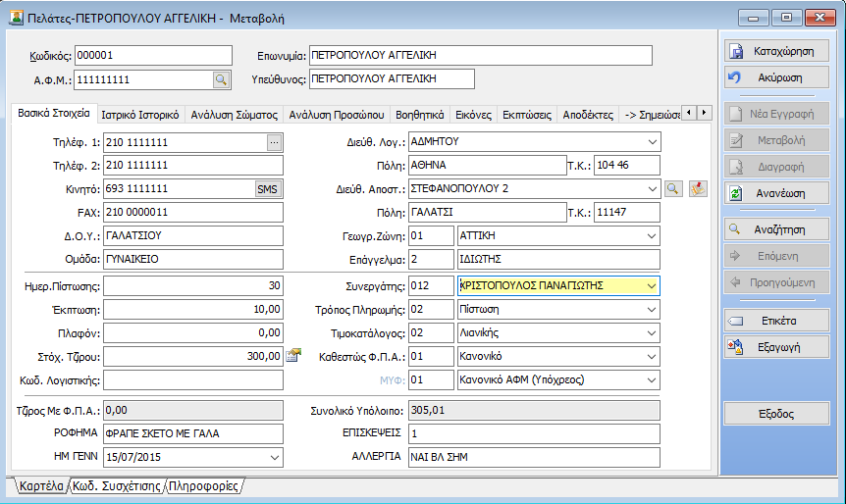This screenshot has height=504, width=846.
Task: Cancel changes with Ακύρωση button
Action: [776, 77]
